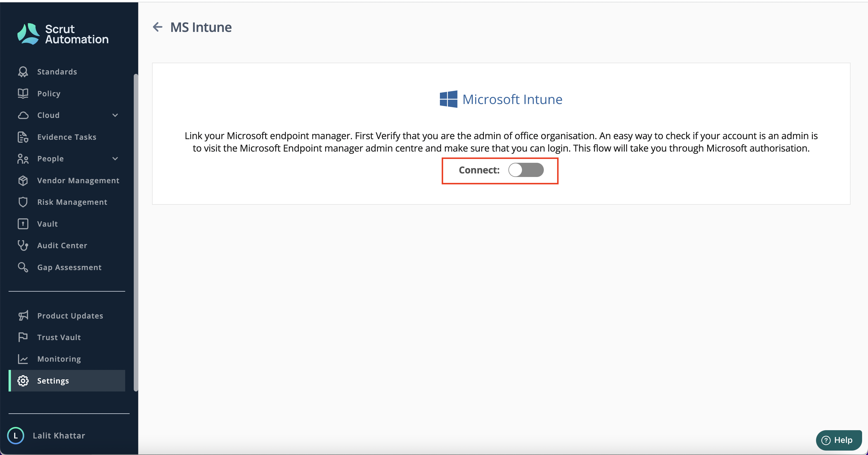Turn on the Connect toggle switch
This screenshot has height=455, width=868.
click(526, 170)
